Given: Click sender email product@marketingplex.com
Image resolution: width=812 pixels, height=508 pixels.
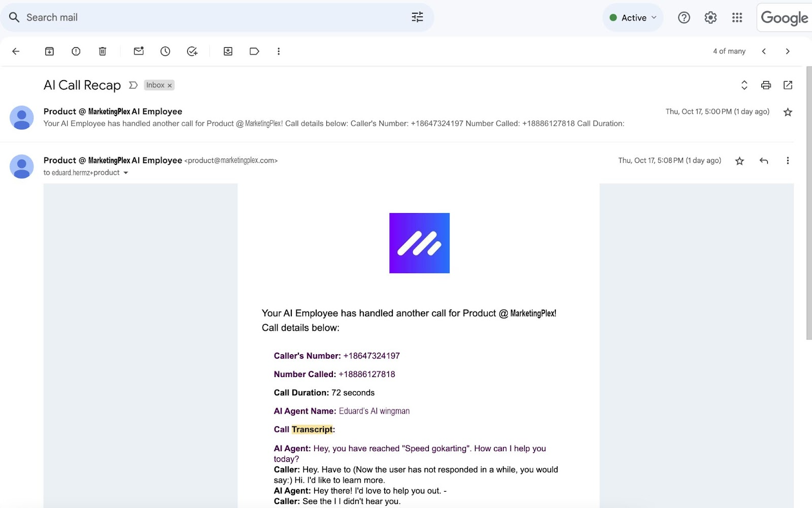Looking at the screenshot, I should (231, 160).
